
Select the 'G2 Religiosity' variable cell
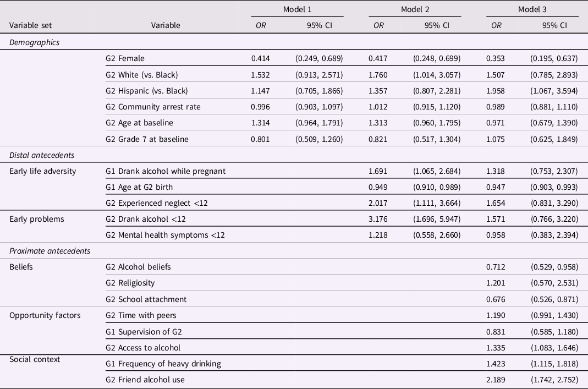click(130, 283)
